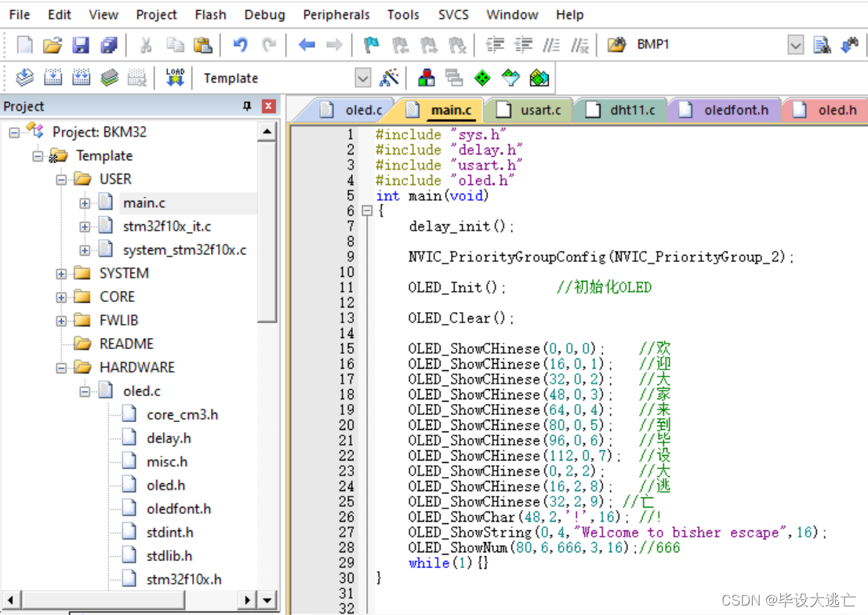Select stm32f10x_it.c in the project tree
The width and height of the screenshot is (868, 615).
point(167,227)
